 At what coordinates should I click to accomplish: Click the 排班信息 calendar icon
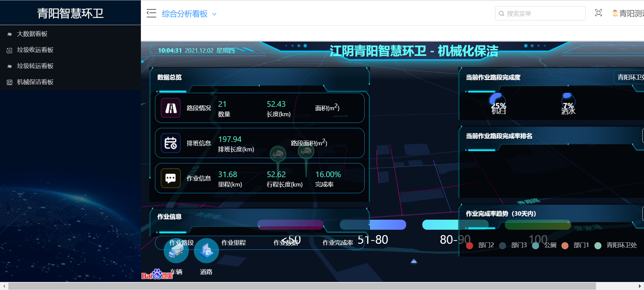[171, 143]
